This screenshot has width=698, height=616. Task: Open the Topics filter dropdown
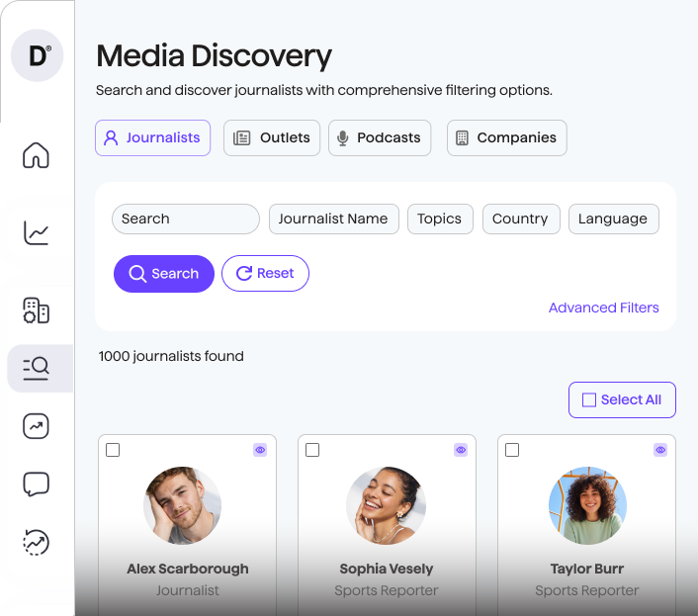tap(440, 220)
